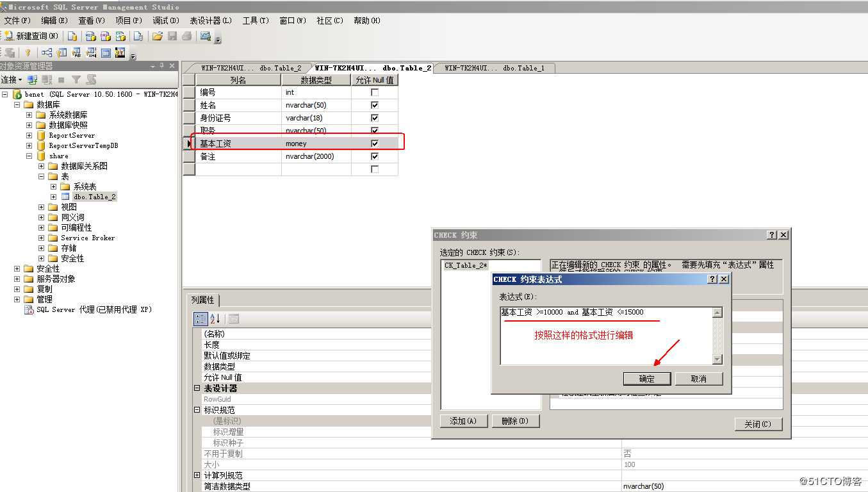Click scrollbar down arrow in 表达式 box
Viewport: 868px width, 492px height.
(717, 359)
